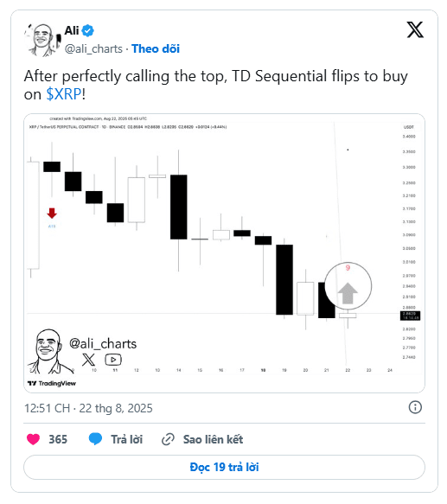Click the X logo in the tweet corner
Screen dimensions: 447x504
tap(415, 30)
